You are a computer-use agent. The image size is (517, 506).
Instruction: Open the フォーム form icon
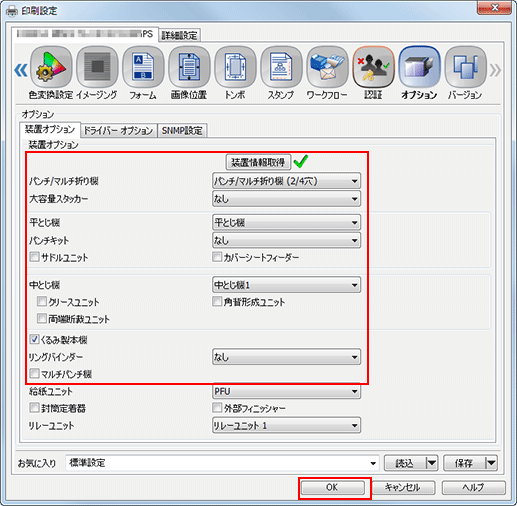click(x=143, y=67)
